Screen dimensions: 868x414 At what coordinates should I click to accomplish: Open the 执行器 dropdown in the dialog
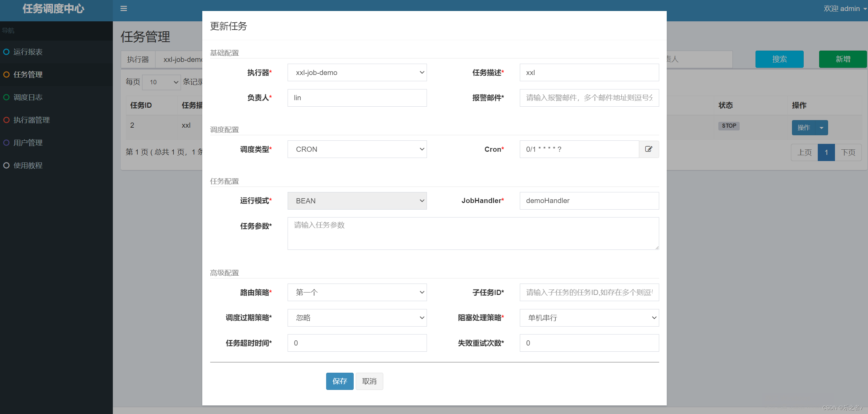click(x=357, y=72)
